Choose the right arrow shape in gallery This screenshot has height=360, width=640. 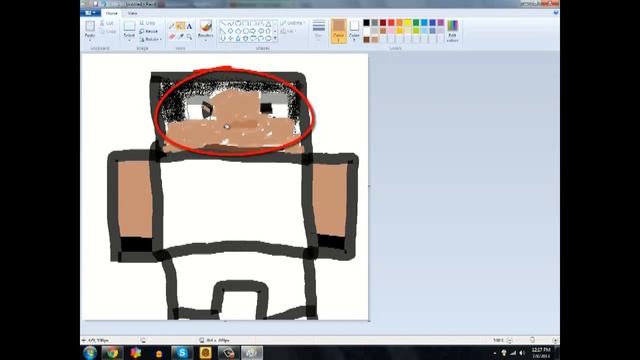pyautogui.click(x=253, y=31)
